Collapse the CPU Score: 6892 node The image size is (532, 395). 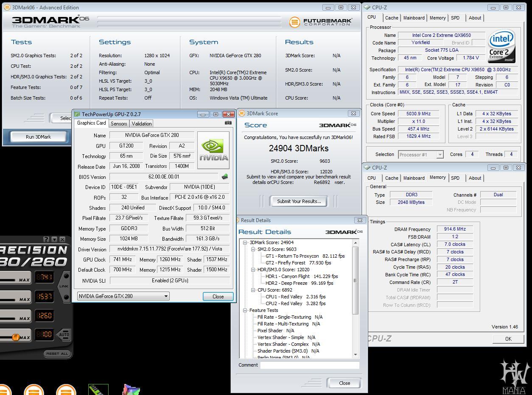253,290
